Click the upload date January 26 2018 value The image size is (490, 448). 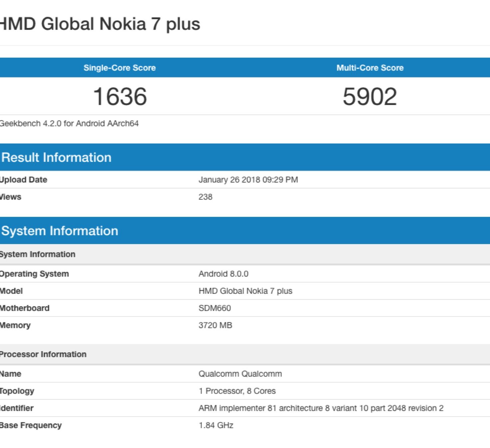click(248, 180)
